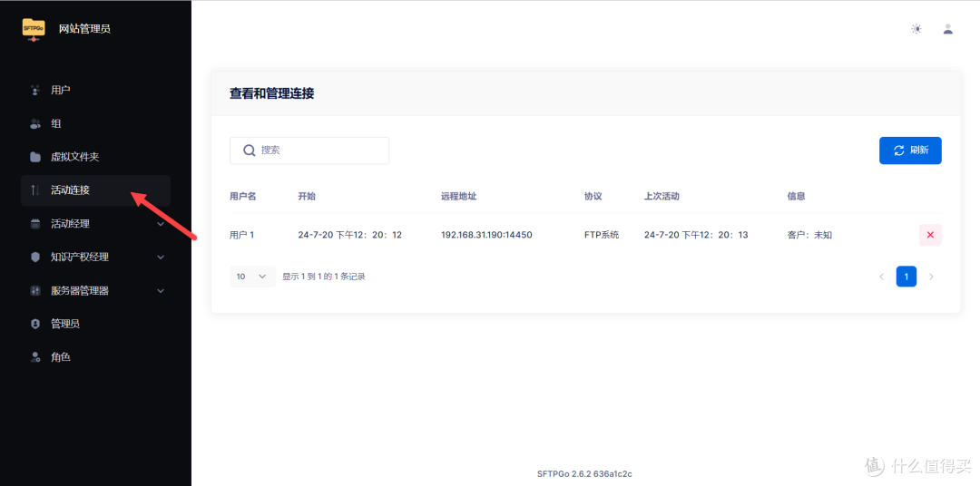
Task: Click the 用户 sidebar icon
Action: tap(35, 90)
